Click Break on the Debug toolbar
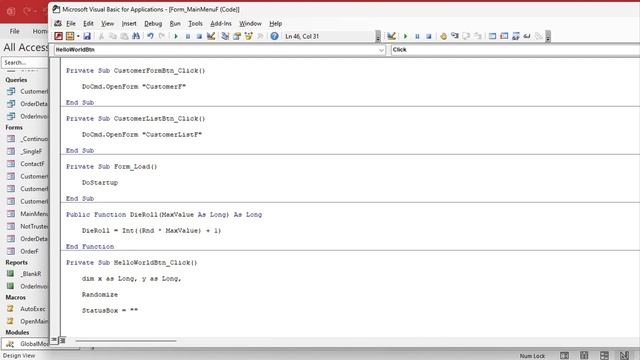Screen dimensions: 640x360 pyautogui.click(x=417, y=36)
